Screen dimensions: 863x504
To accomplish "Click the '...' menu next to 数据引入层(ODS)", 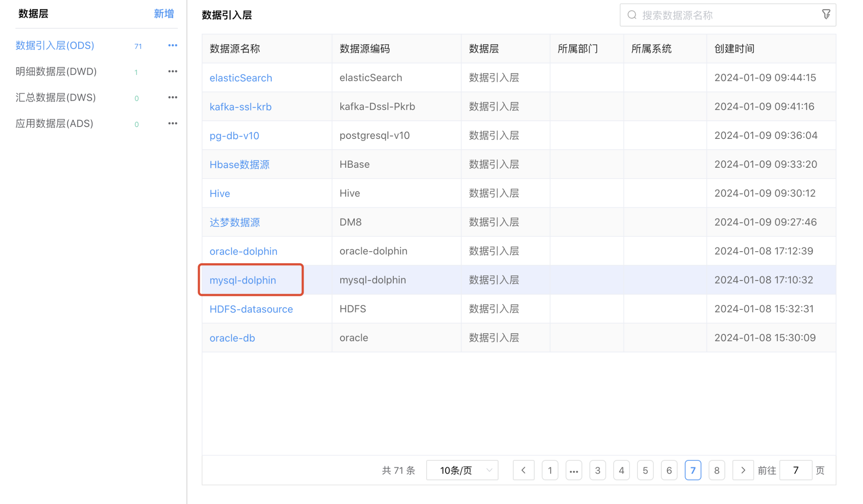I will (x=172, y=45).
